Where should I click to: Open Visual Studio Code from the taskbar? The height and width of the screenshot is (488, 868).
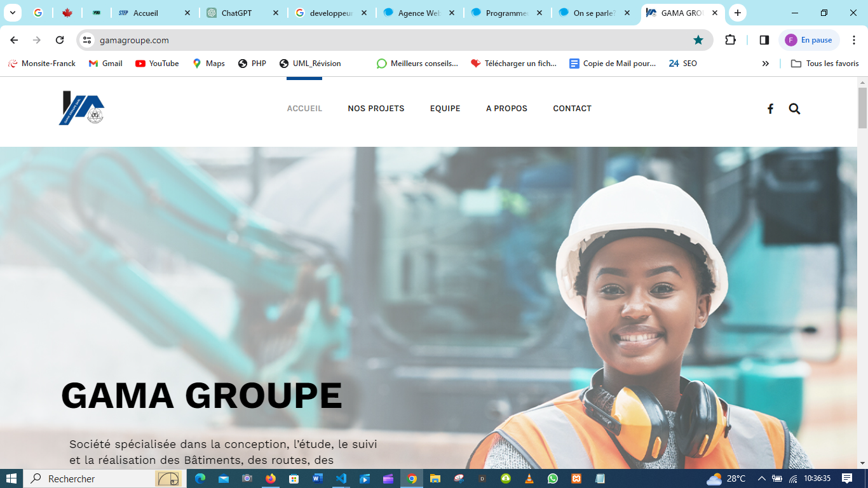point(341,478)
